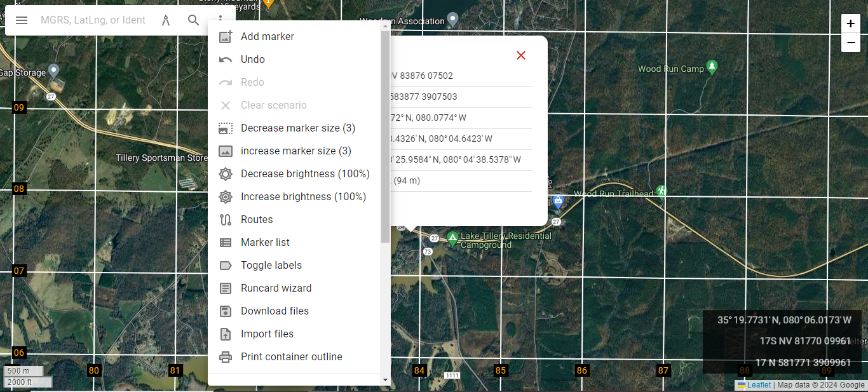Open Routes from the menu
Screen dimensions: 868x392
[x=257, y=219]
